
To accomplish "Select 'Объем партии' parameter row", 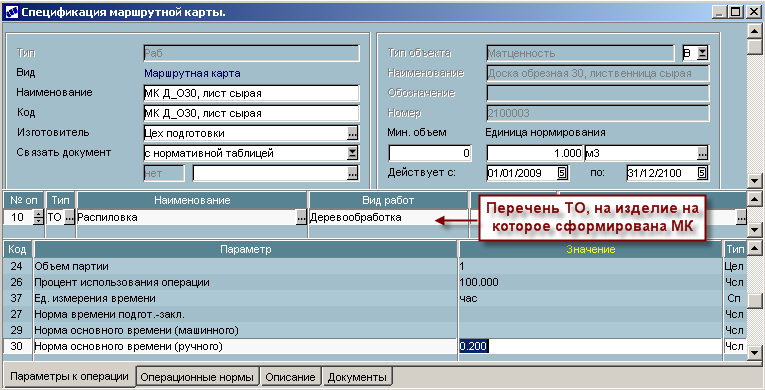I will 245,267.
